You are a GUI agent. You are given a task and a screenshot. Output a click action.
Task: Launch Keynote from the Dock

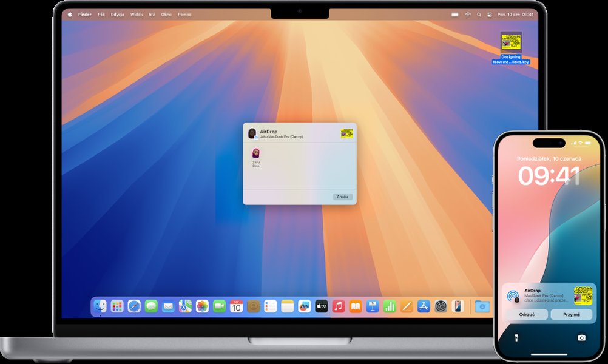tap(373, 306)
